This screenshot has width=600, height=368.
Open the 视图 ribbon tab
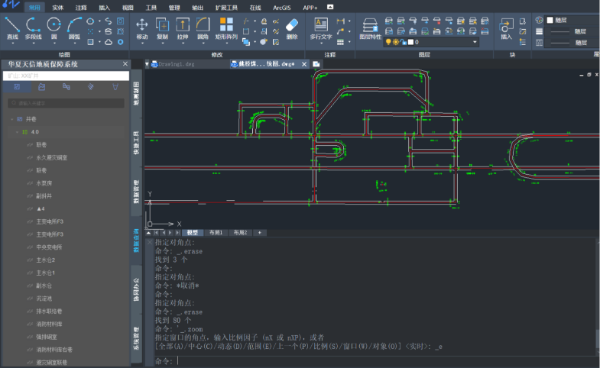pos(127,8)
